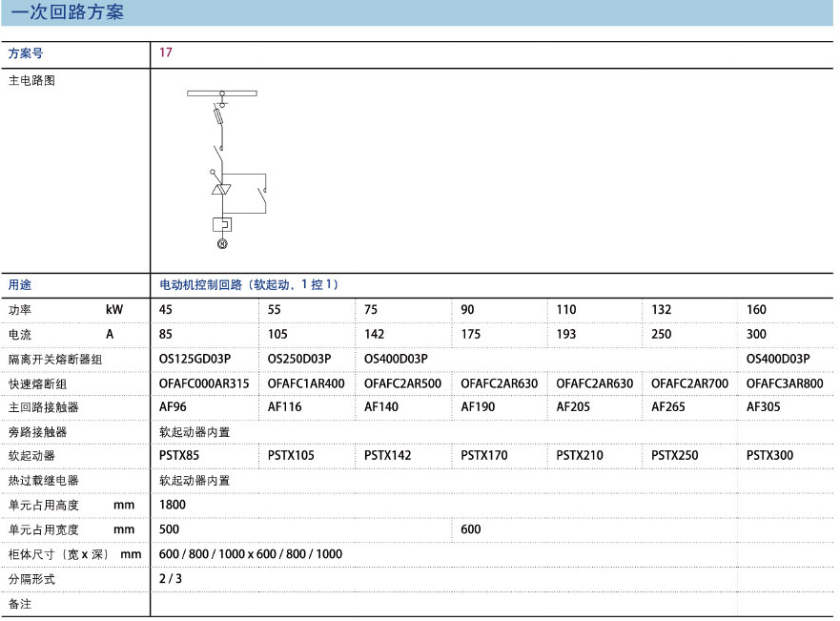The height and width of the screenshot is (621, 840).
Task: Select the current value 175
Action: 471,334
